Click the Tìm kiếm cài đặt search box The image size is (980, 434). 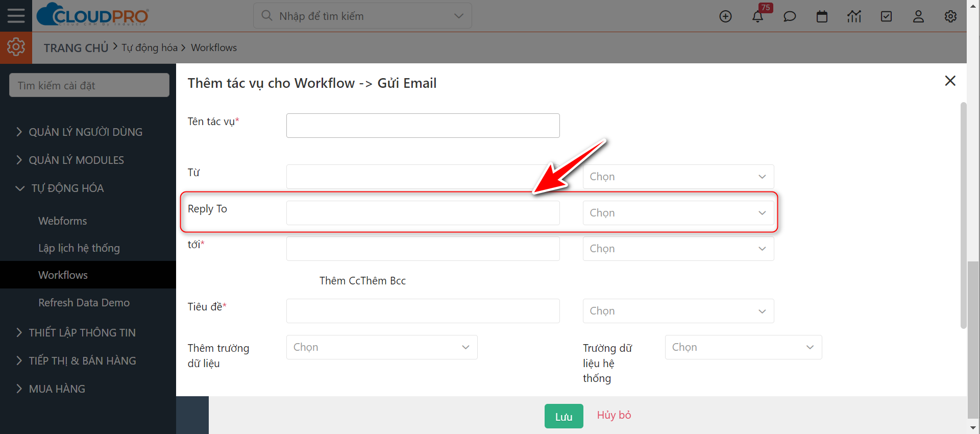pyautogui.click(x=89, y=85)
